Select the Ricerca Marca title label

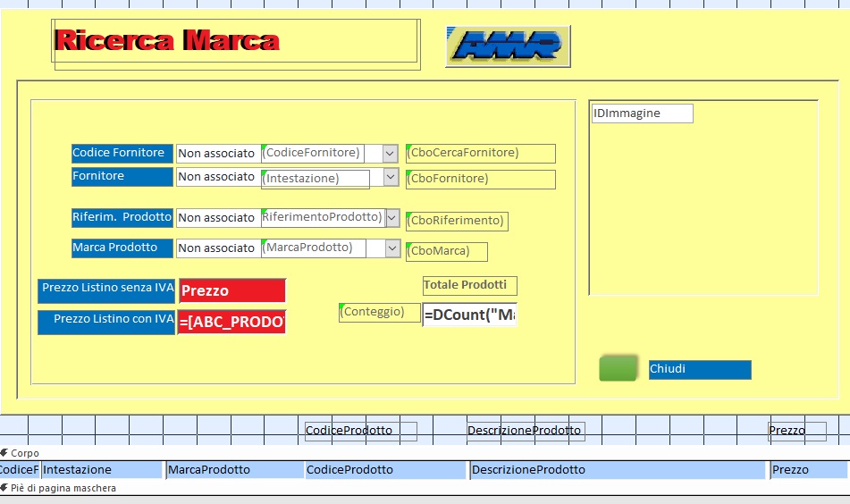click(167, 40)
